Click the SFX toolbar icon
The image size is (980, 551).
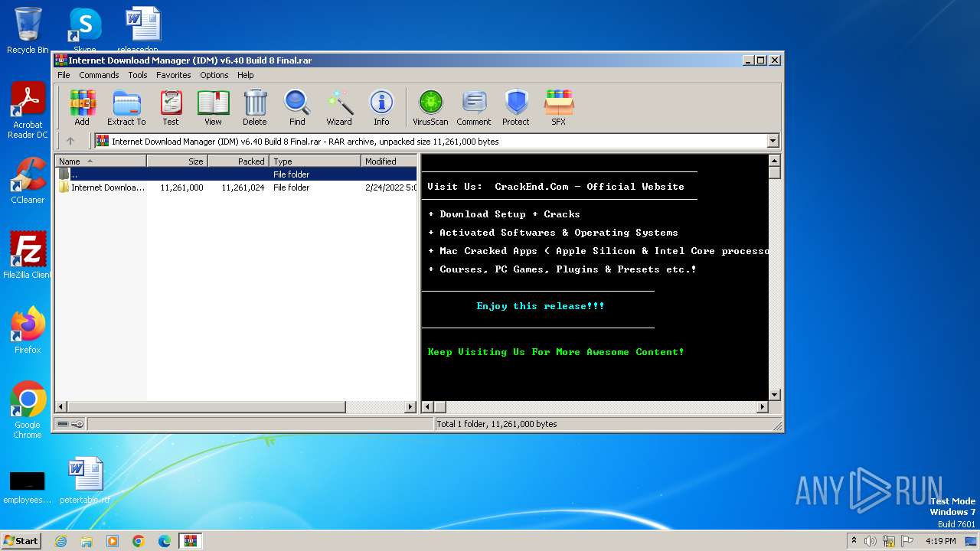click(559, 107)
